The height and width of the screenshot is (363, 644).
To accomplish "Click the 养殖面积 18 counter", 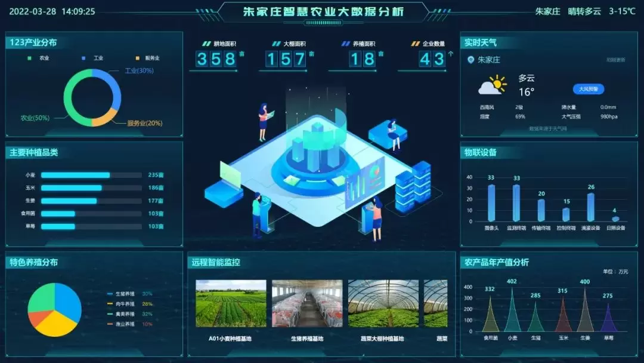I will pyautogui.click(x=363, y=59).
